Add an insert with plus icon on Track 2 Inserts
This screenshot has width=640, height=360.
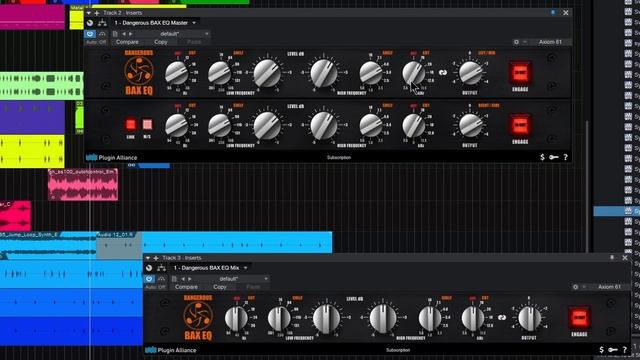[97, 13]
